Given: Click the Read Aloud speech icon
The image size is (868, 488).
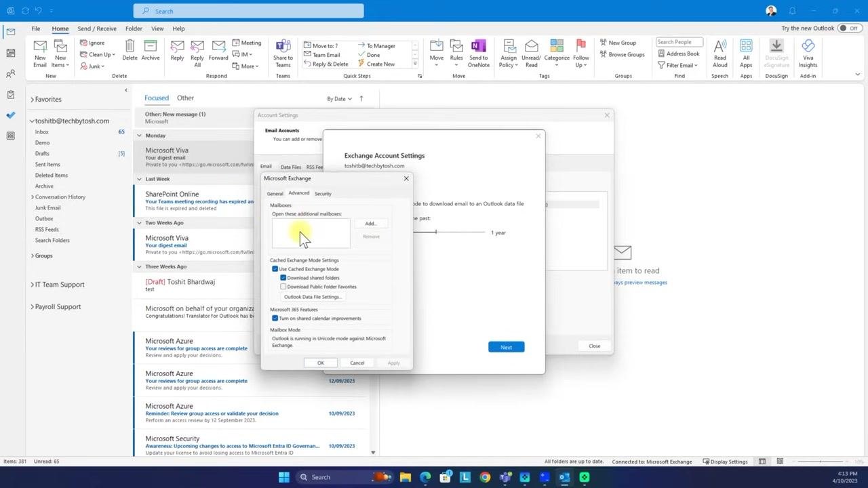Looking at the screenshot, I should tap(720, 53).
